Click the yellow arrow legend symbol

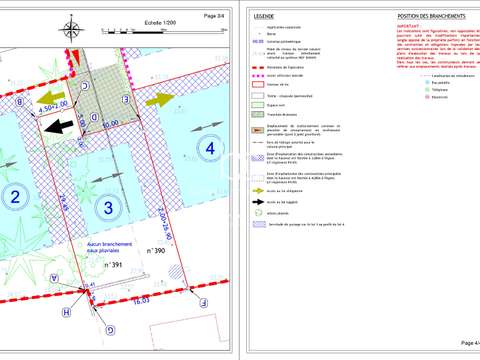(258, 191)
